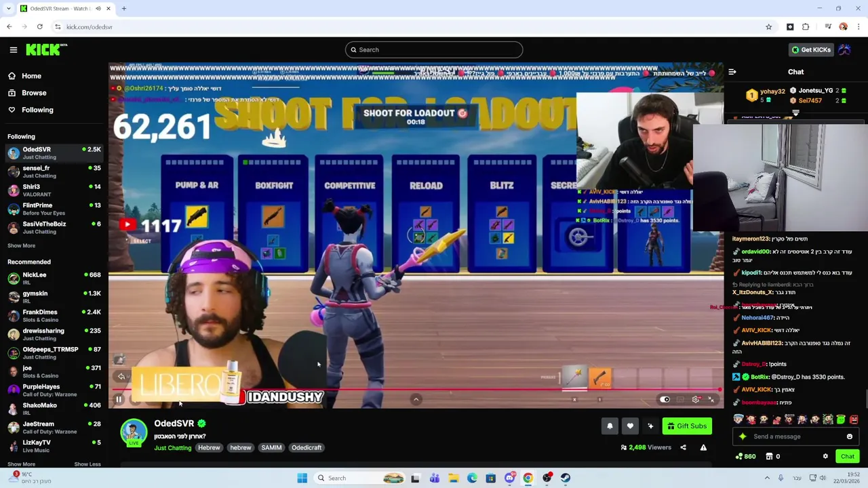
Task: Click the Odedicraft tag
Action: (307, 447)
